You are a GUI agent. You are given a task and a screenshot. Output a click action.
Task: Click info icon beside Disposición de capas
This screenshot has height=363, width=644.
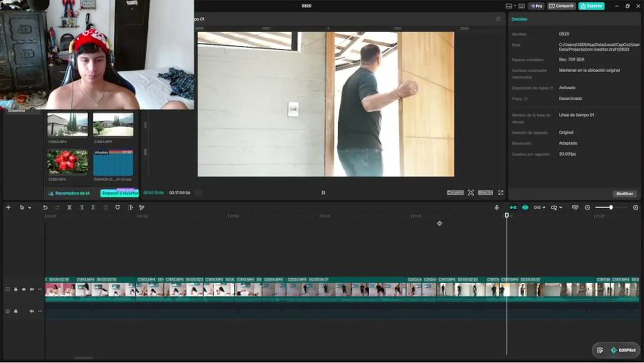(551, 88)
